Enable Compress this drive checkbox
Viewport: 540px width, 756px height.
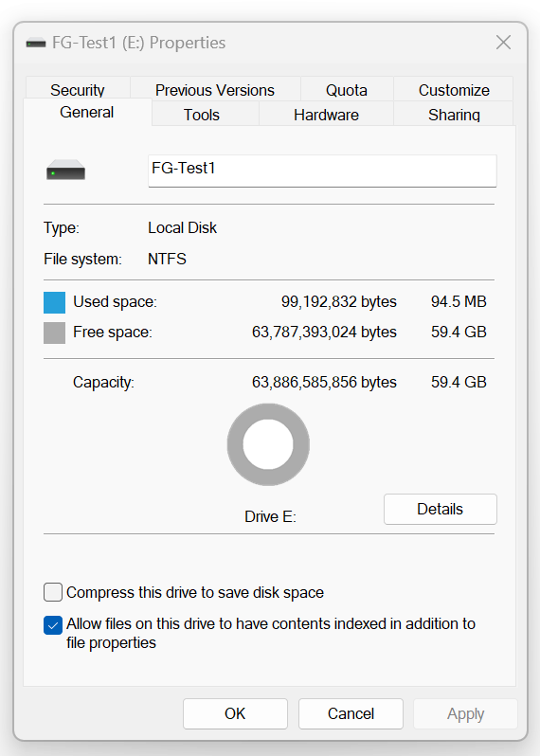point(53,592)
